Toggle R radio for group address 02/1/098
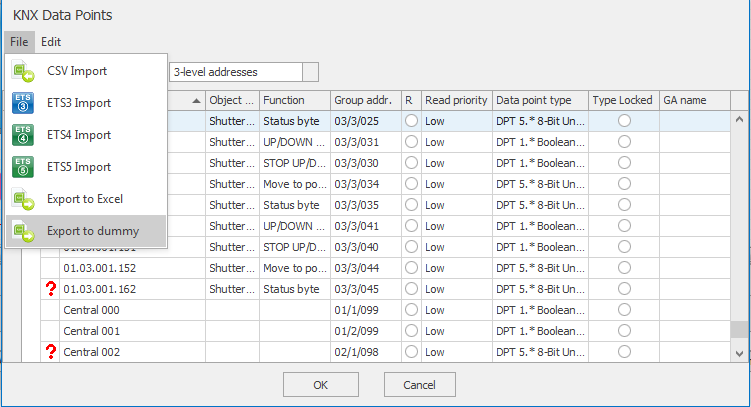751x407 pixels. pyautogui.click(x=411, y=352)
